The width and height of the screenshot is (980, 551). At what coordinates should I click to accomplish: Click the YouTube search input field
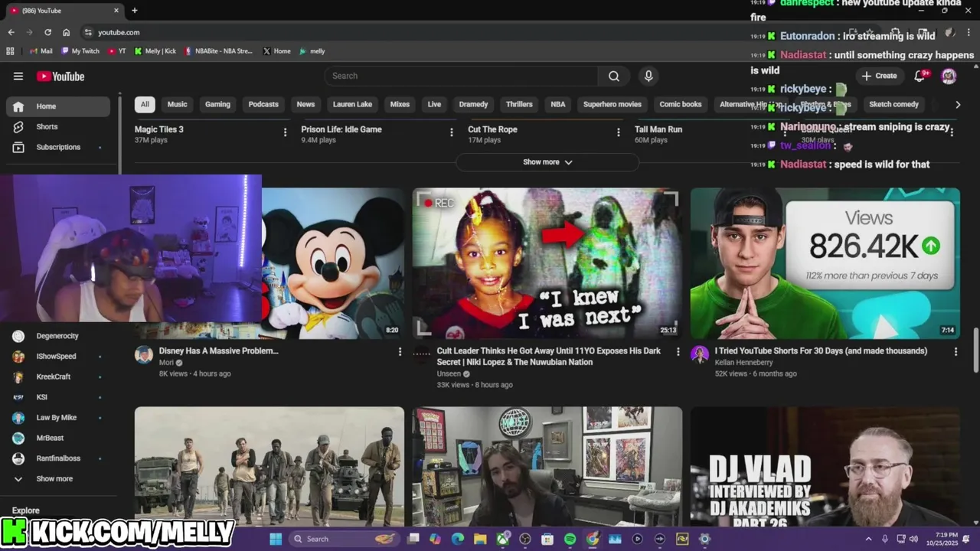[x=461, y=76]
